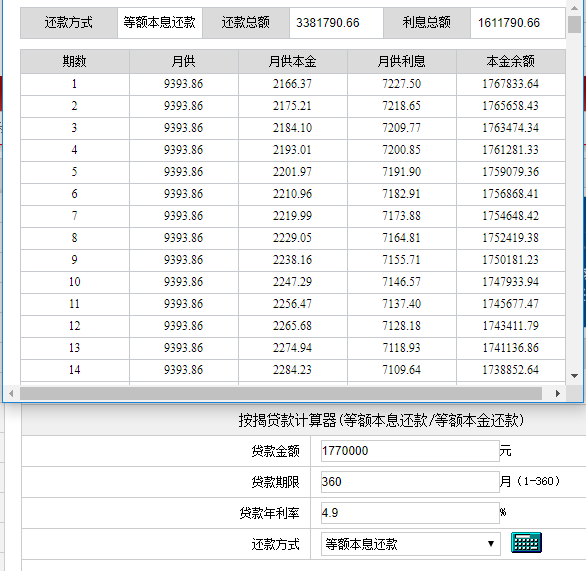The image size is (586, 571).
Task: Click the interest value 7173.88
Action: 401,216
